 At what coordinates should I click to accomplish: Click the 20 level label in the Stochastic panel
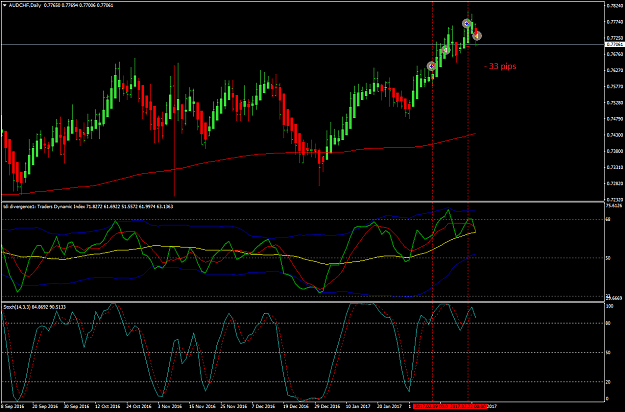click(609, 382)
